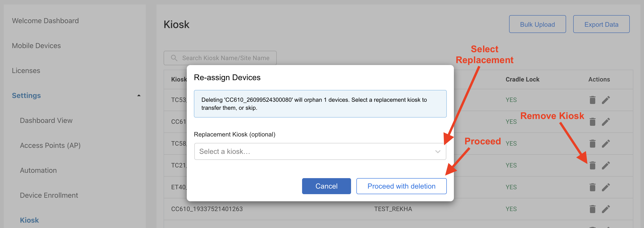Image resolution: width=644 pixels, height=228 pixels.
Task: Open Device Enrollment settings
Action: pos(49,195)
